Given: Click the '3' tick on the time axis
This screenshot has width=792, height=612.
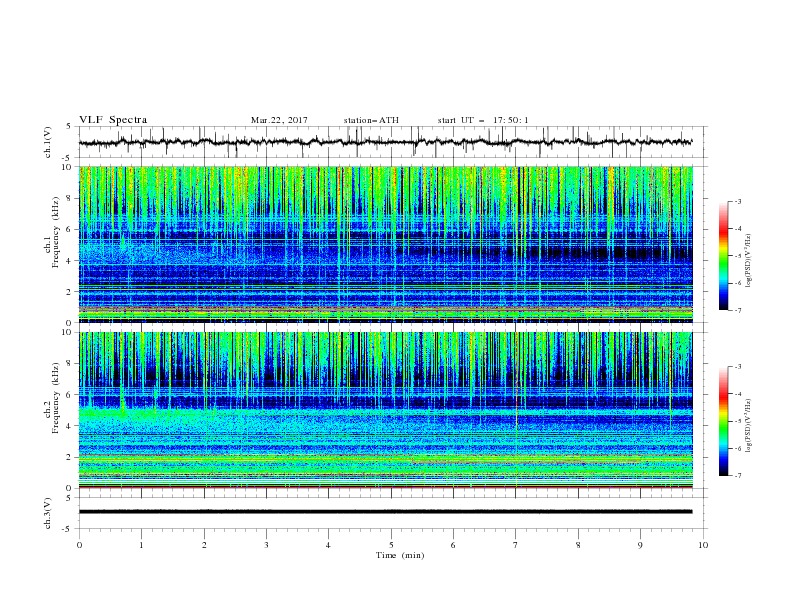Looking at the screenshot, I should pyautogui.click(x=266, y=545).
